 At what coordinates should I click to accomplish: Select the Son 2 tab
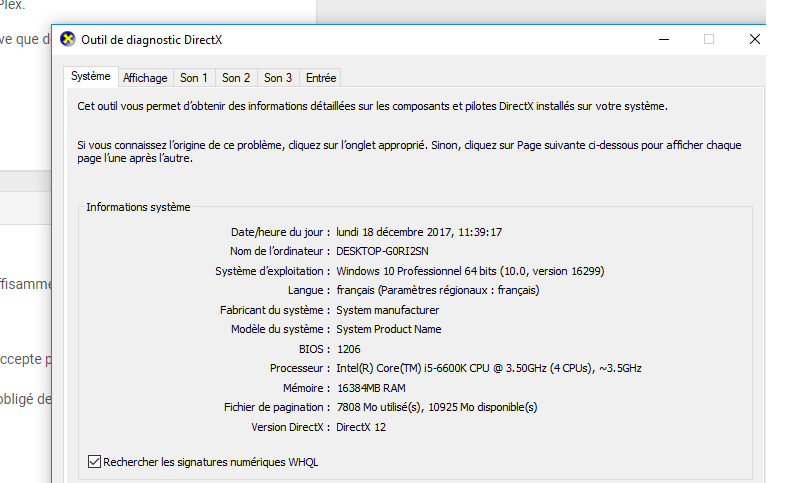point(236,78)
